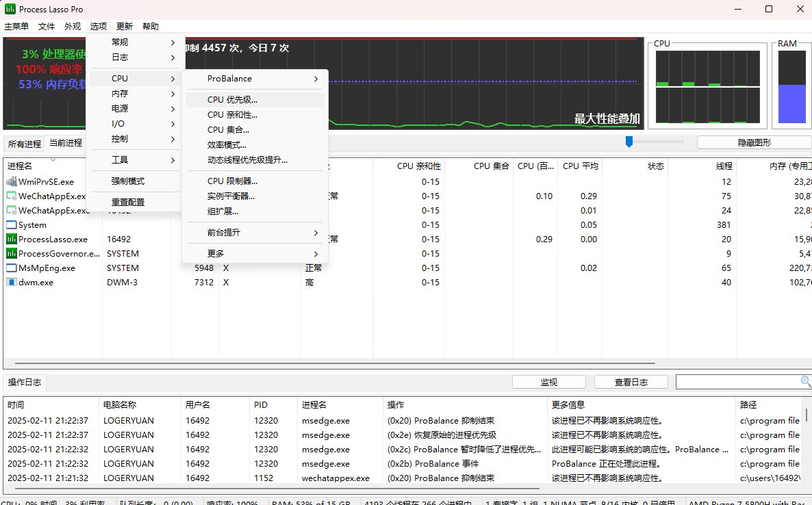Click the RAM usage bar graph
The height and width of the screenshot is (505, 812).
792,86
